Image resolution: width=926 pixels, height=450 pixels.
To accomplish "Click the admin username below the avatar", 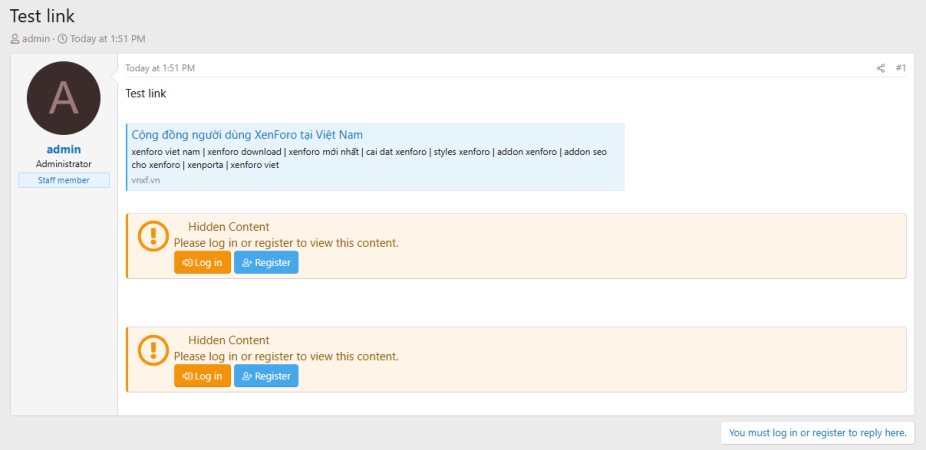I will click(64, 149).
